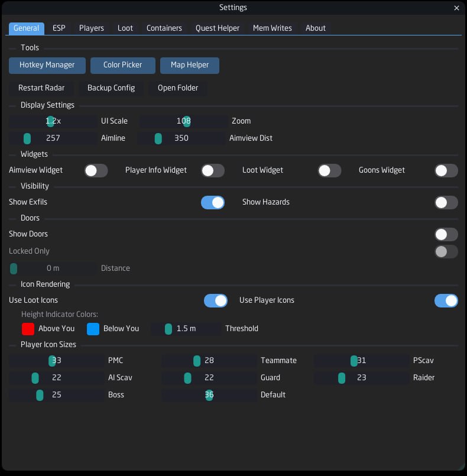Click the door Distance slider
Image resolution: width=467 pixels, height=476 pixels.
click(x=53, y=268)
